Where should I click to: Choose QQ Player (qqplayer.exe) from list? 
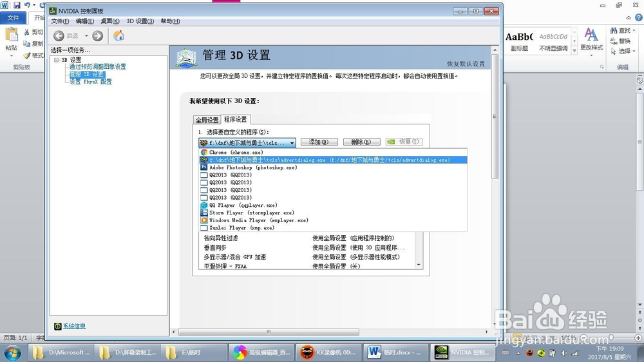333,205
